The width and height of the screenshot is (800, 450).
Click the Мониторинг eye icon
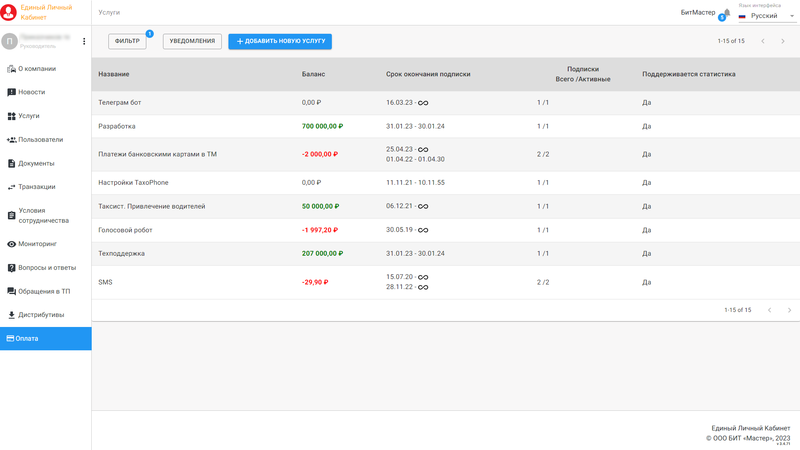pos(12,244)
